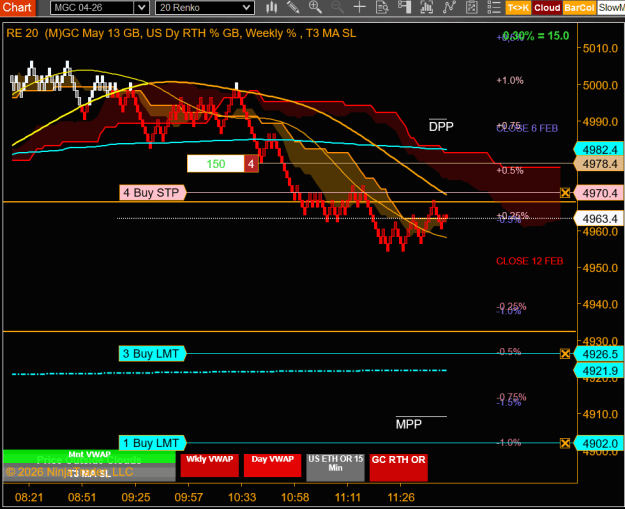Toggle the Cloud toolbar button
The width and height of the screenshot is (625, 509).
pyautogui.click(x=547, y=8)
